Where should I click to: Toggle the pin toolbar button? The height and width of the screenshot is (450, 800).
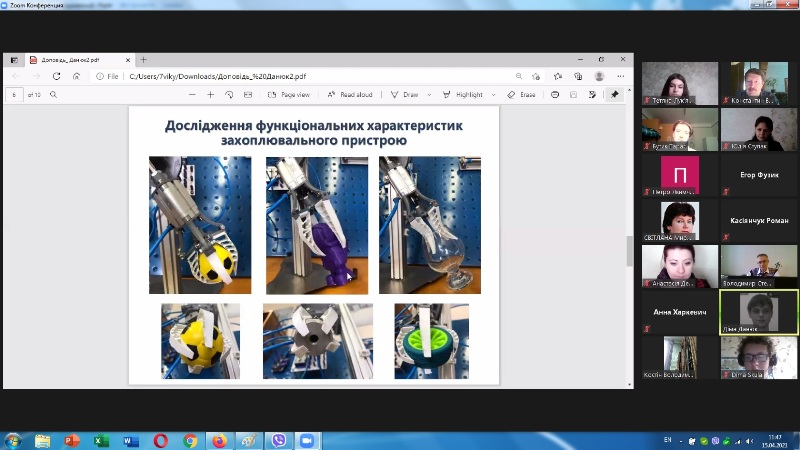(615, 95)
